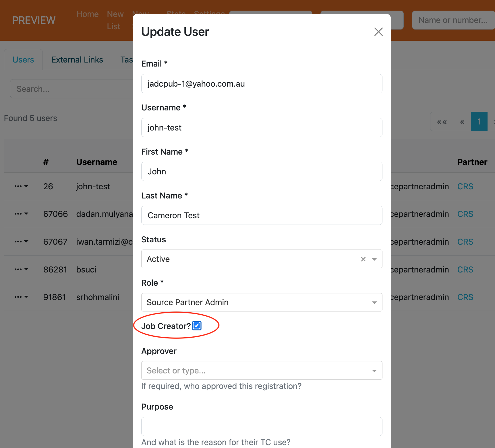Jump to first page with double-chevron control
The height and width of the screenshot is (448, 495).
(442, 121)
